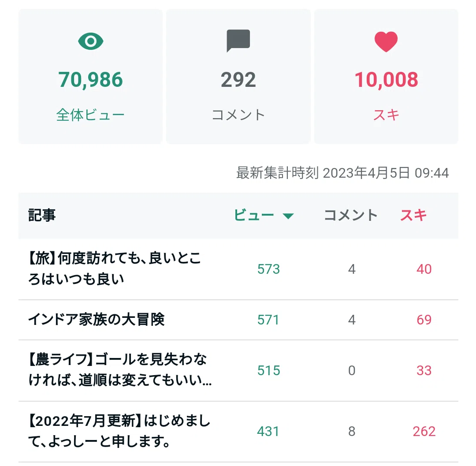Click the 記事 column header
The image size is (476, 466).
42,215
